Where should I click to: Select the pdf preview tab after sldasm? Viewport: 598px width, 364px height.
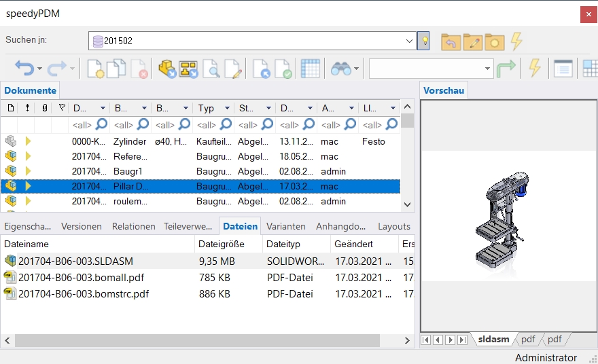pyautogui.click(x=528, y=339)
